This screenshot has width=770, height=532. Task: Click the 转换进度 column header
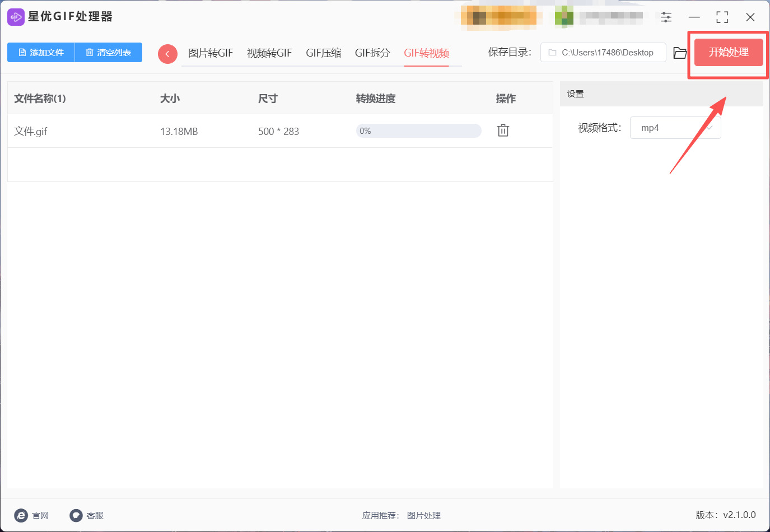pyautogui.click(x=376, y=99)
